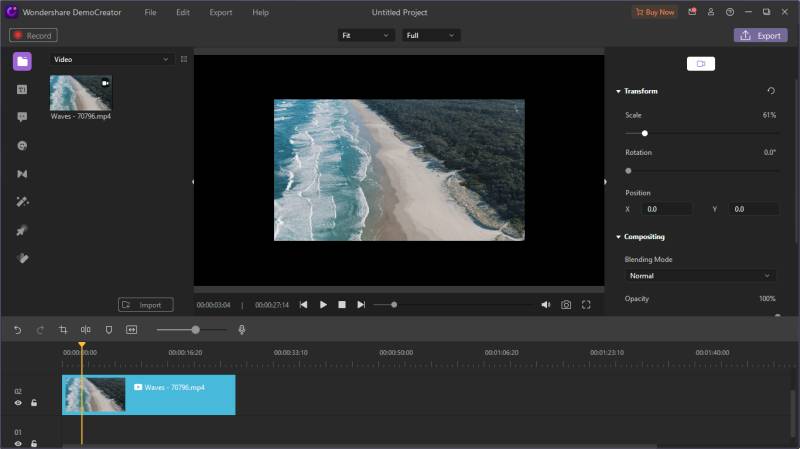Click the Scale slider handle
This screenshot has height=449, width=800.
[644, 133]
